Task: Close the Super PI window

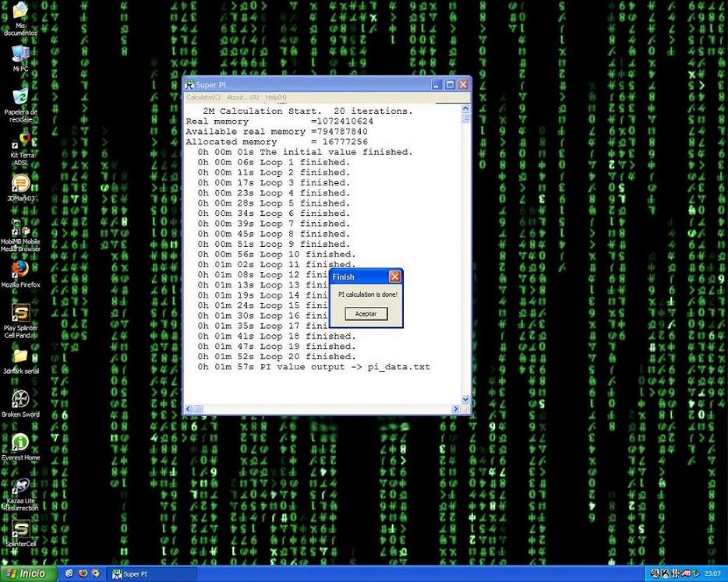Action: (x=463, y=84)
